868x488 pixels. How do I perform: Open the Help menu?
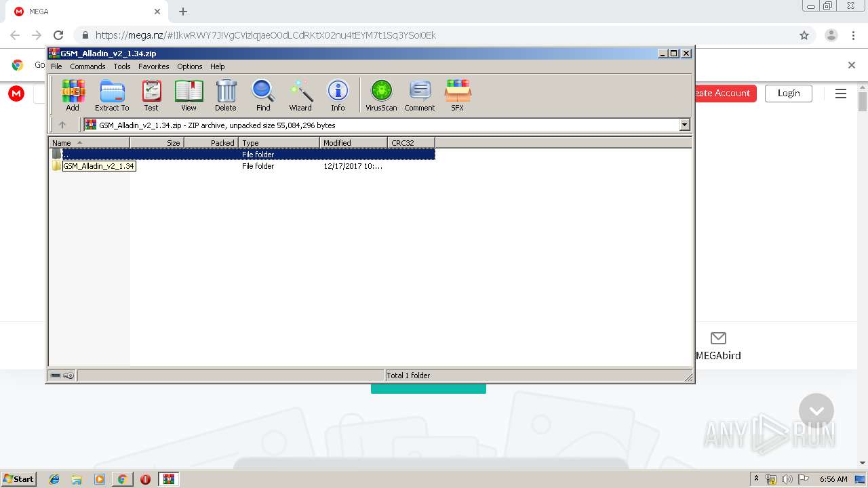pos(217,66)
